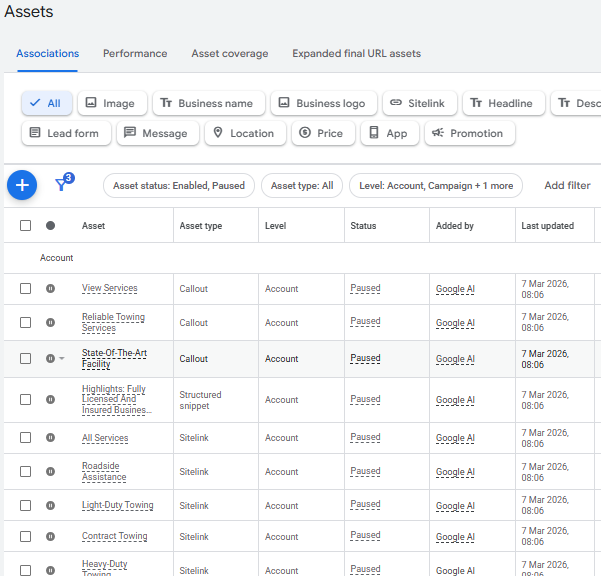Select the Business logo chip

tap(323, 103)
